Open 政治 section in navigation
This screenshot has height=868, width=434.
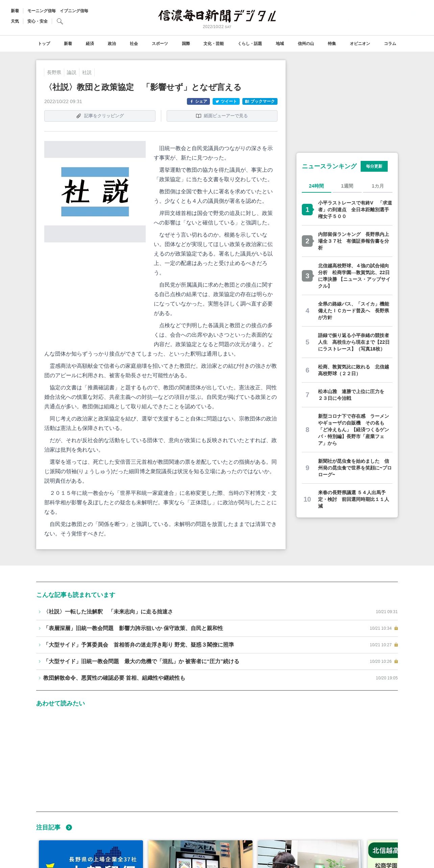(x=112, y=44)
